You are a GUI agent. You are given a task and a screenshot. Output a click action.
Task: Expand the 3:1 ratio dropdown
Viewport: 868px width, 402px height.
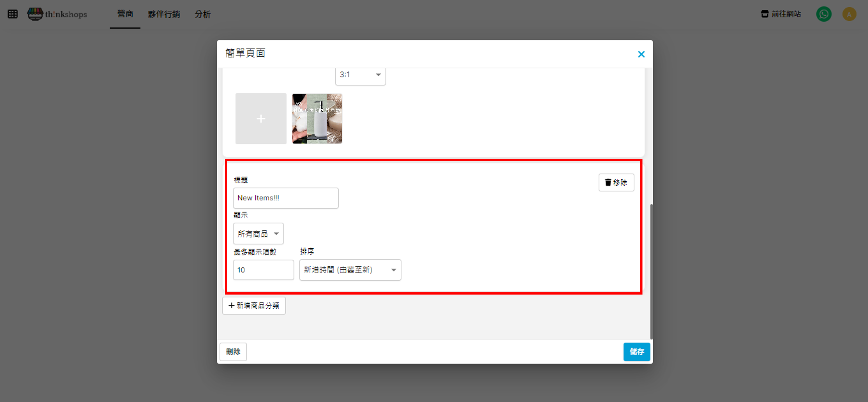coord(360,75)
